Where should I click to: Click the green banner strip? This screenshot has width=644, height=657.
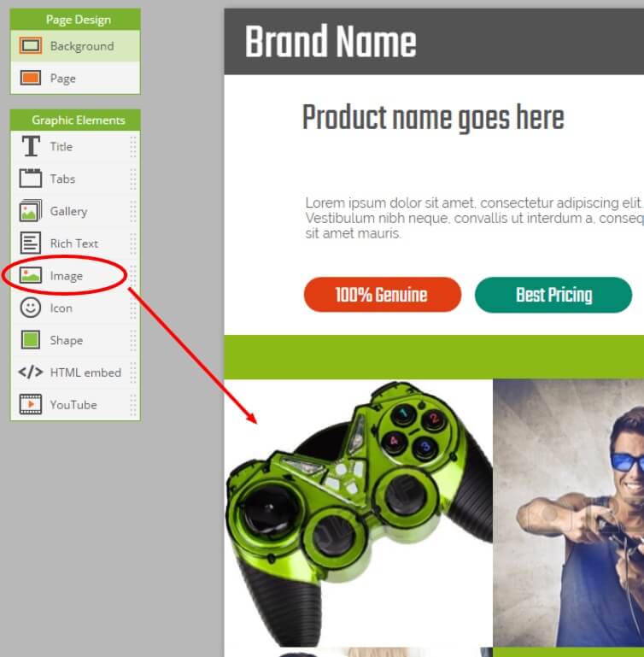click(x=434, y=357)
